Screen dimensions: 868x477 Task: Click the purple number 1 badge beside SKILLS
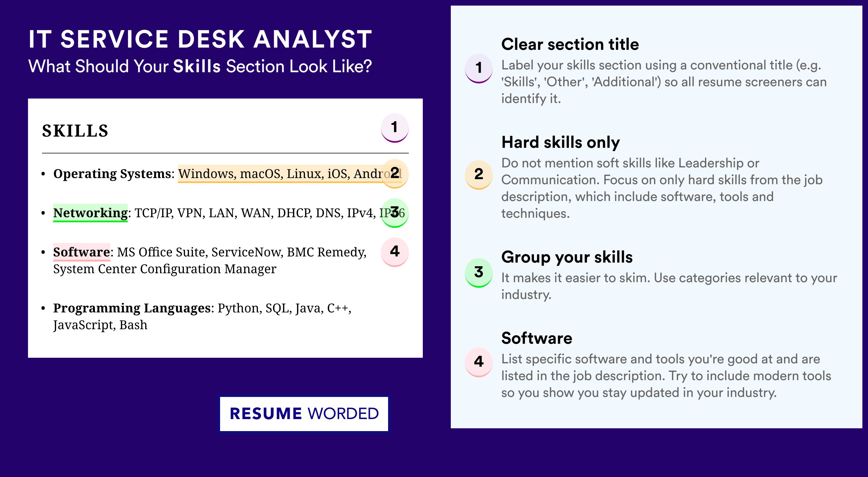395,128
